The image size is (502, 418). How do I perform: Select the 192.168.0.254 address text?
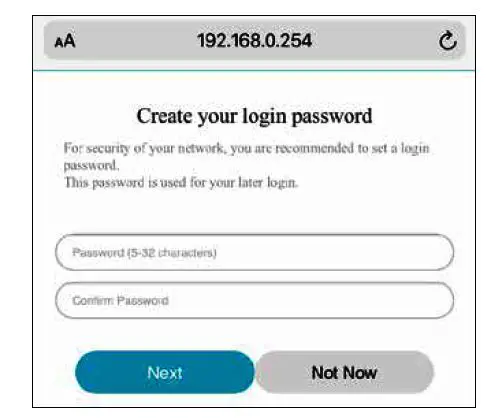255,41
